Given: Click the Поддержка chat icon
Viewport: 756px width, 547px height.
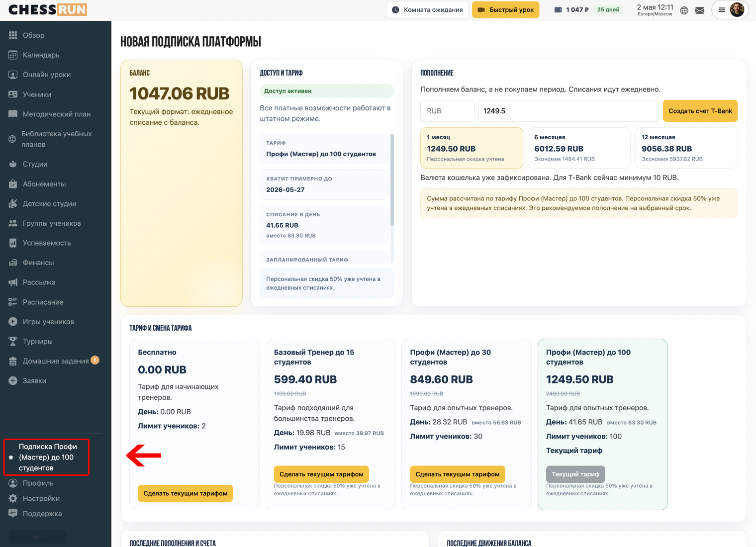Looking at the screenshot, I should [13, 514].
